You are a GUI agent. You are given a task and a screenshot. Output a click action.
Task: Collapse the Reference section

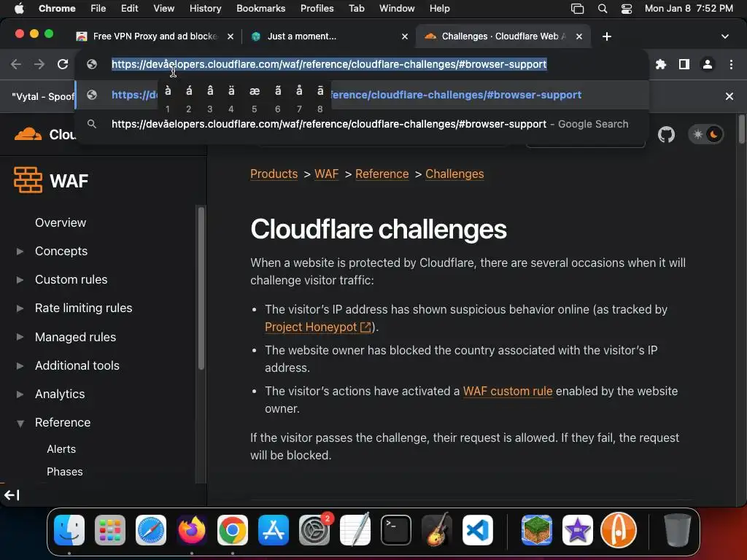click(20, 423)
